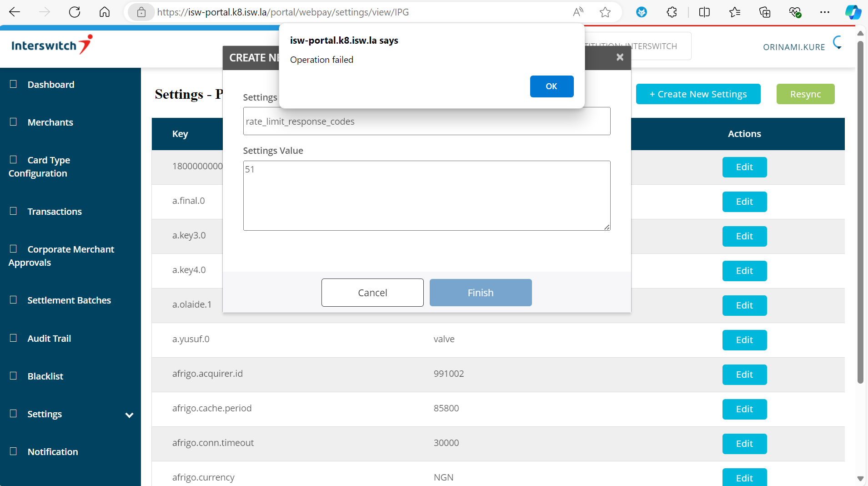The height and width of the screenshot is (486, 868).
Task: Close the Create New Settings modal
Action: [x=620, y=57]
